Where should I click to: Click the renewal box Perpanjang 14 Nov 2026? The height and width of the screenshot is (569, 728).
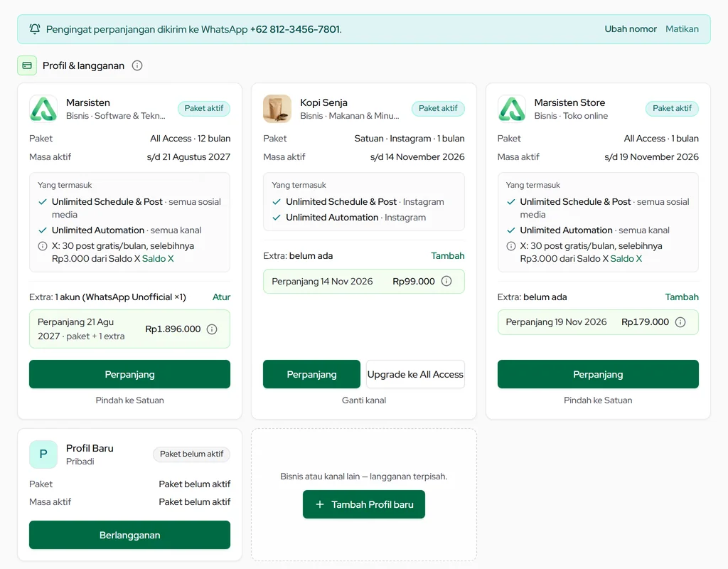point(364,281)
